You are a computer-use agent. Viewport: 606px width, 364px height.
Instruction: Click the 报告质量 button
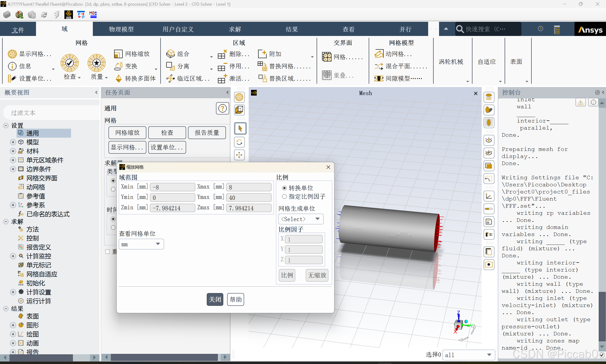207,133
